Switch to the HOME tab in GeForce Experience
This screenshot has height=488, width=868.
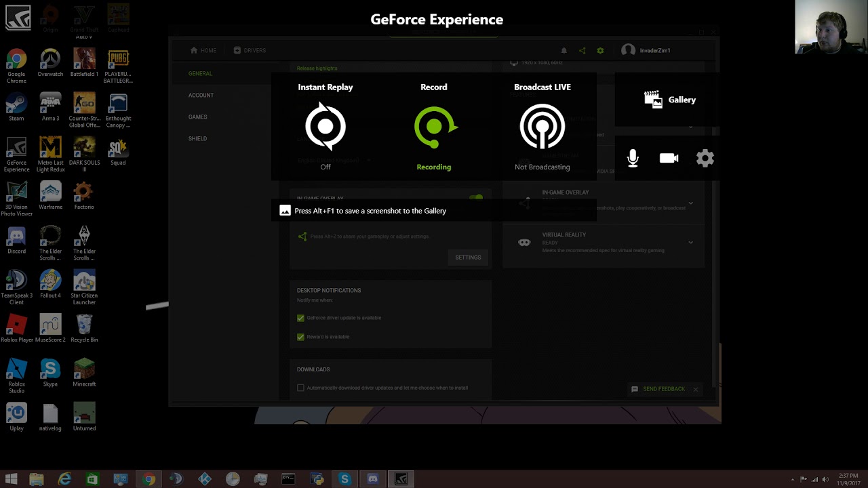coord(203,50)
